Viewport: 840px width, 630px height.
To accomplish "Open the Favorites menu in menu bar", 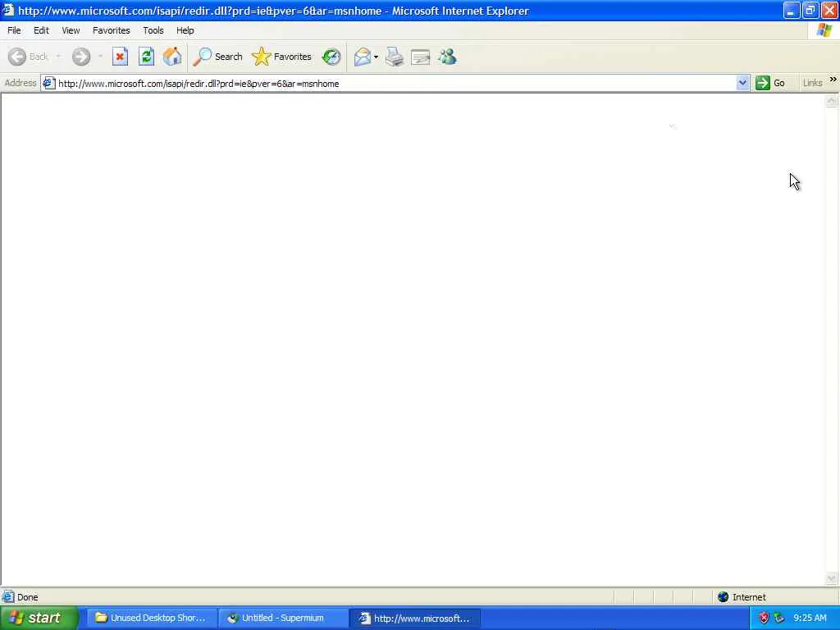I will tap(112, 30).
